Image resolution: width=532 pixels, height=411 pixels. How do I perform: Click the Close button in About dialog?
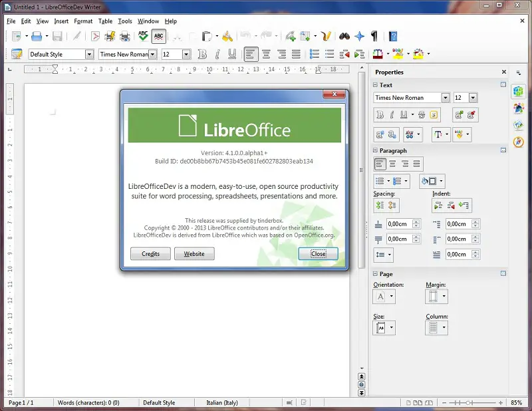(x=319, y=254)
